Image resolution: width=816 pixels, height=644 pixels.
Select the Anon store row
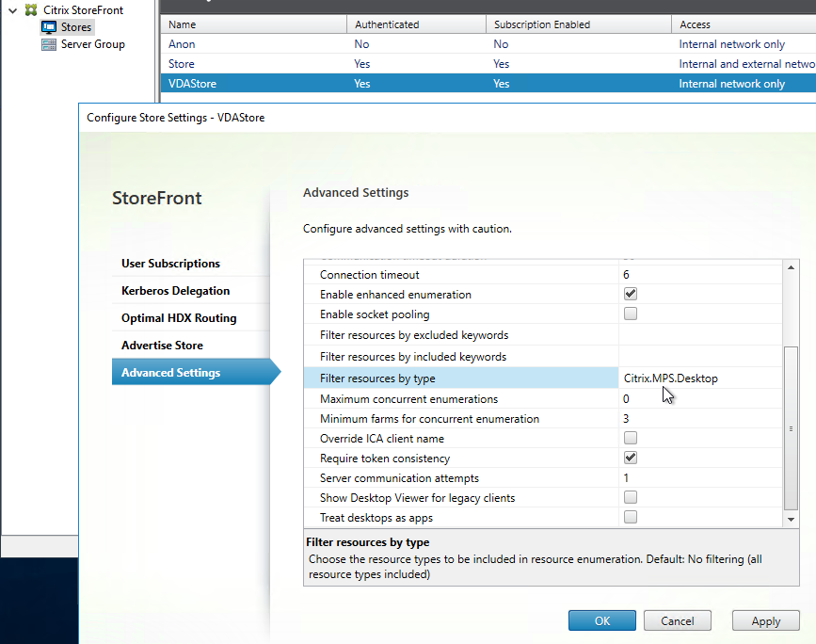point(488,43)
